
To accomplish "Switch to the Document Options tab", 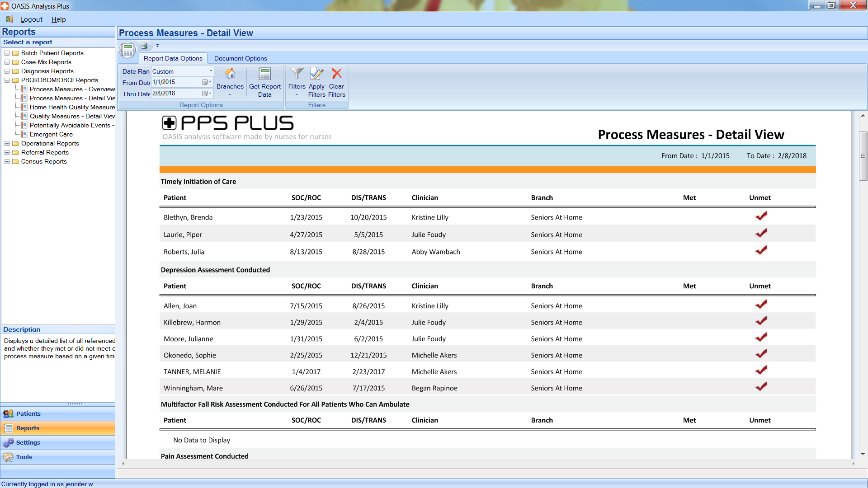I will point(241,58).
